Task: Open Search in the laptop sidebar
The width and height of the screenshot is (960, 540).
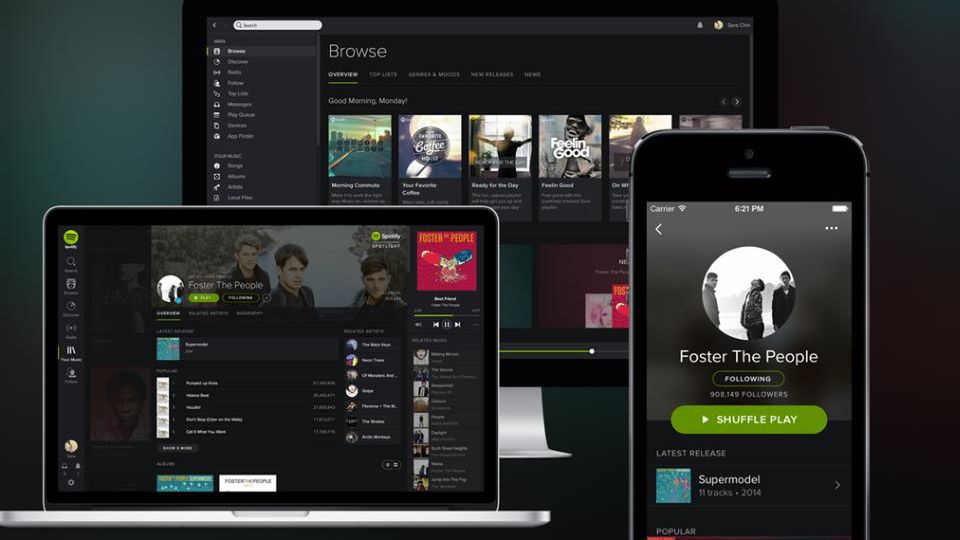Action: tap(71, 264)
